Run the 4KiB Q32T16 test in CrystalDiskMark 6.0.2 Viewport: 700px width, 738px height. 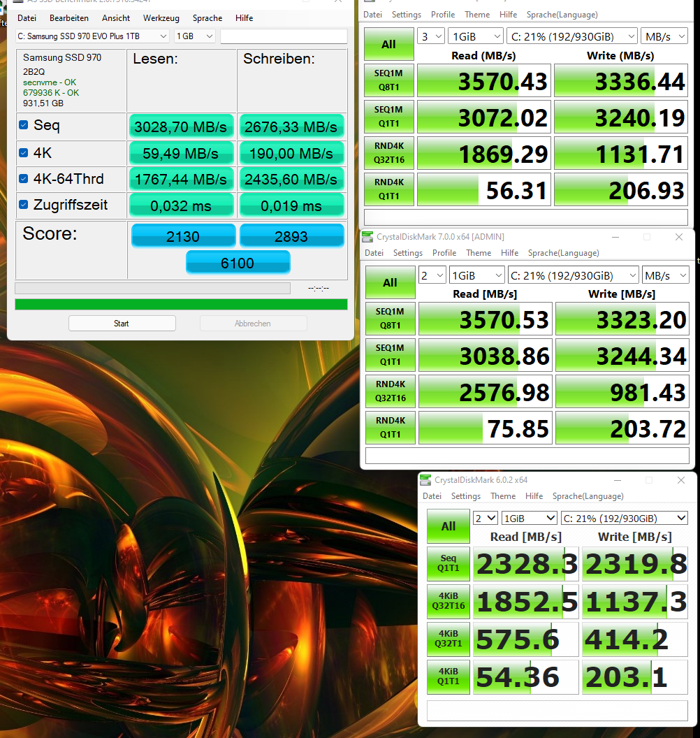coord(449,601)
